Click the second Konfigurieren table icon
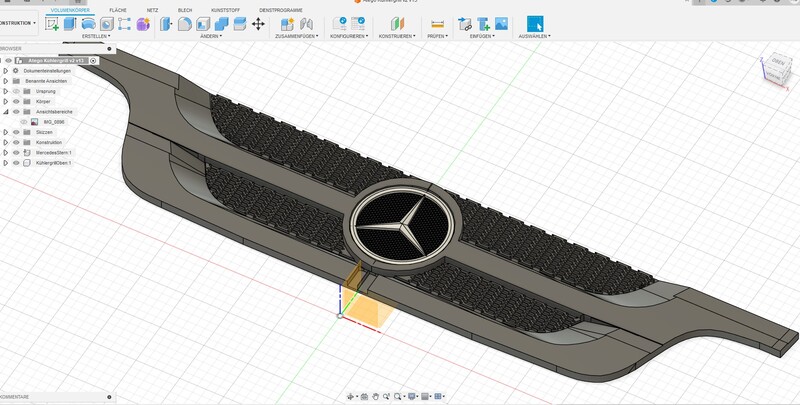Screen dimensions: 800x405 pyautogui.click(x=358, y=23)
